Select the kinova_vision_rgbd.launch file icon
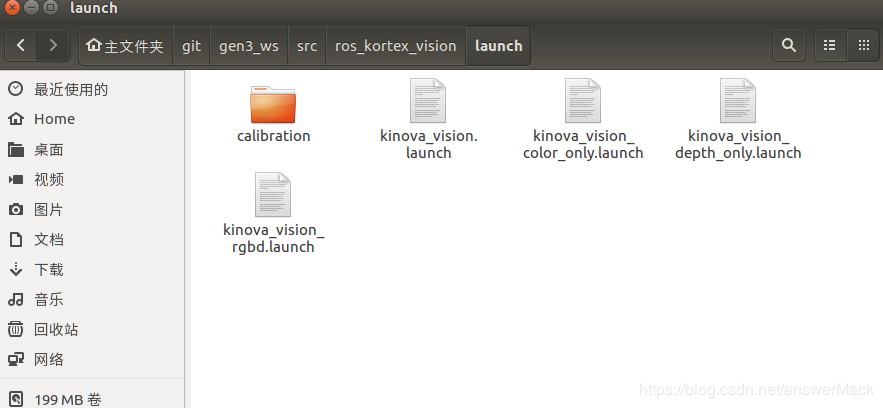Image resolution: width=883 pixels, height=408 pixels. pos(273,195)
